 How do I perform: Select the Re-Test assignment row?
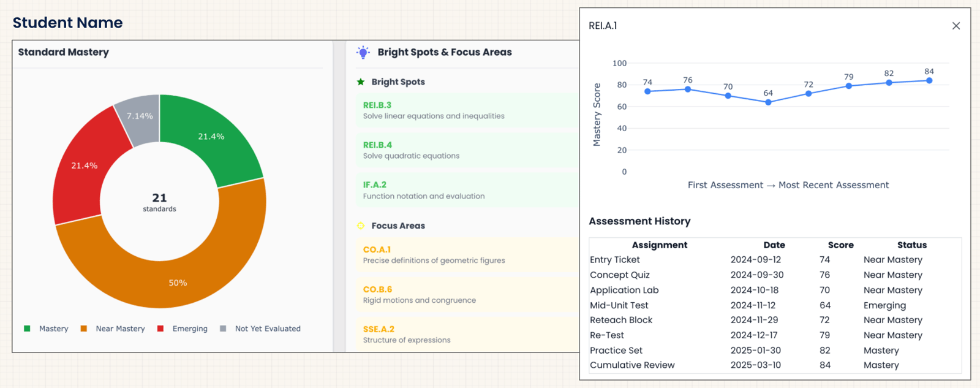(775, 335)
